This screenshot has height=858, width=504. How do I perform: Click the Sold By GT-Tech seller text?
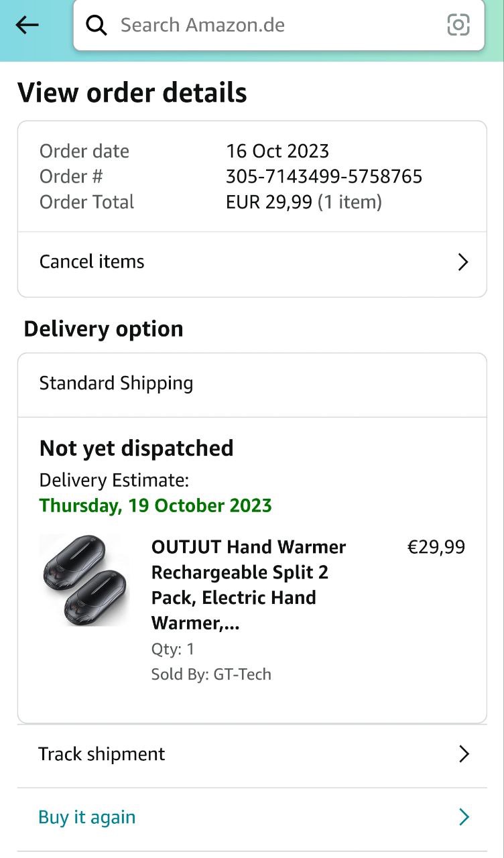[211, 674]
